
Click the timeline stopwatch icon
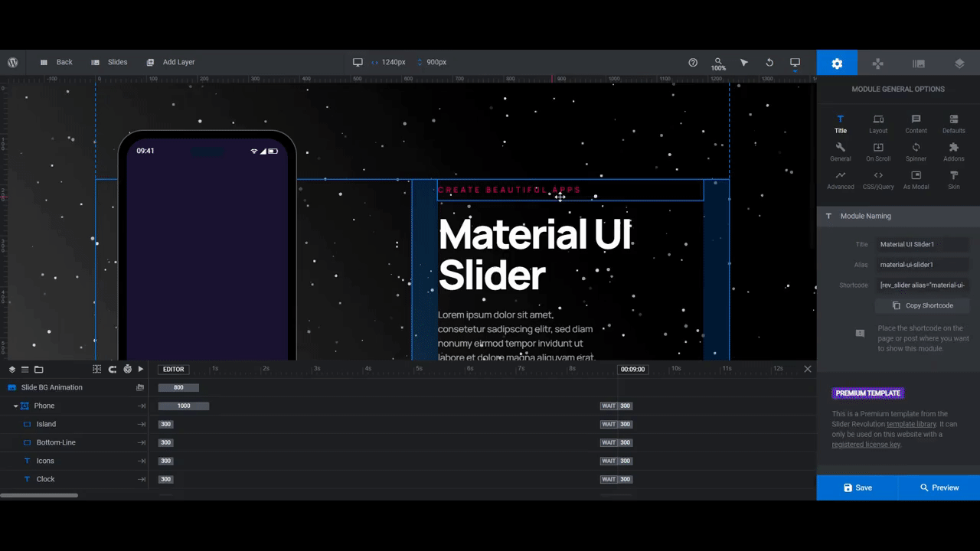pyautogui.click(x=127, y=369)
